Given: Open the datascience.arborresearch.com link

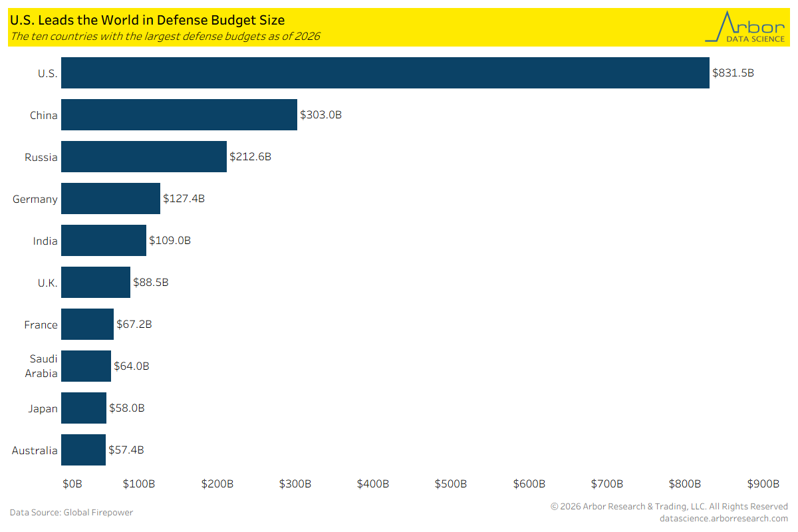Looking at the screenshot, I should coord(724,518).
